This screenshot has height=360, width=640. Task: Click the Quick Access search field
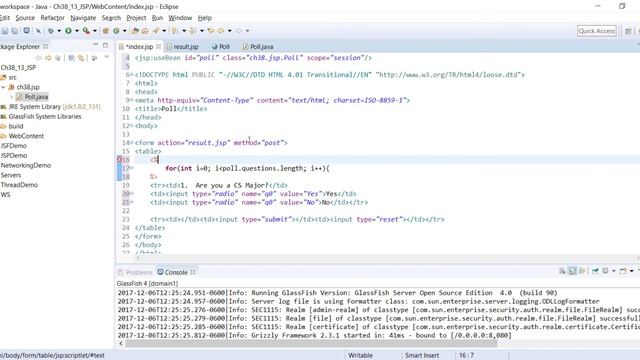pos(597,31)
